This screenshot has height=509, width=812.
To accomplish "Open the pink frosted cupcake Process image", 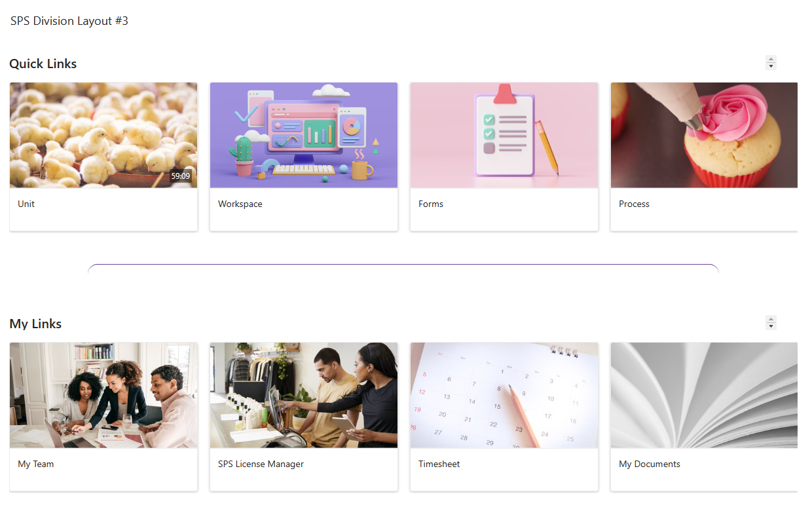I will click(704, 135).
